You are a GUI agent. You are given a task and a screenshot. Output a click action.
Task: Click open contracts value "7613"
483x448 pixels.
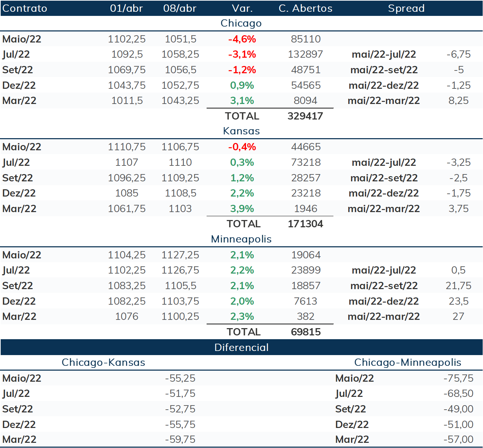[x=306, y=301]
